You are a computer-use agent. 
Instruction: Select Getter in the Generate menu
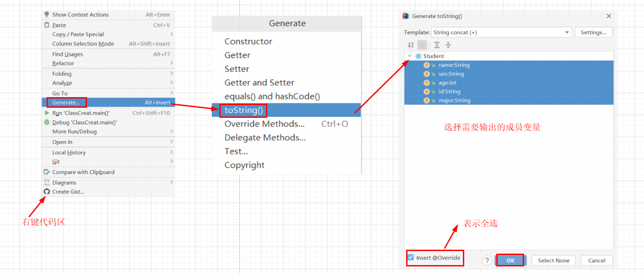(x=286, y=55)
